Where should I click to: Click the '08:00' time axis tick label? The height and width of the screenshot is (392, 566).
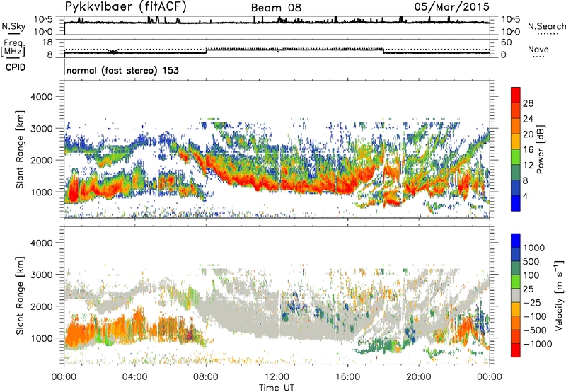coord(206,377)
